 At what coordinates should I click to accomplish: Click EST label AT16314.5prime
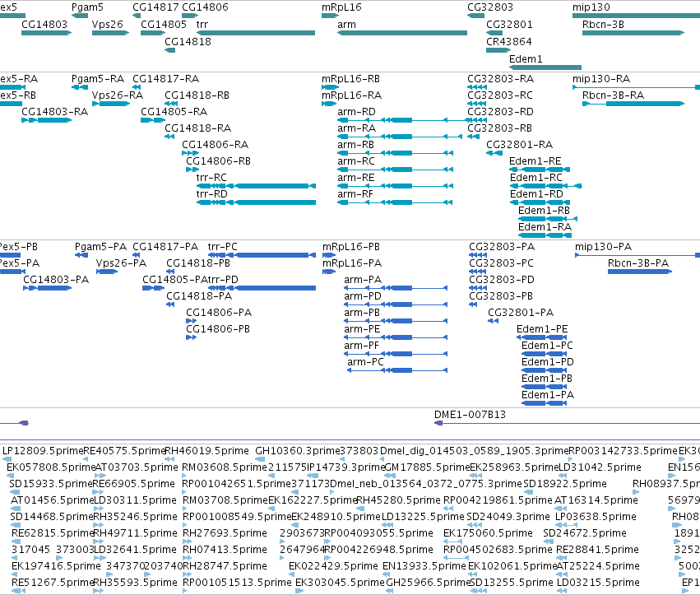[596, 500]
